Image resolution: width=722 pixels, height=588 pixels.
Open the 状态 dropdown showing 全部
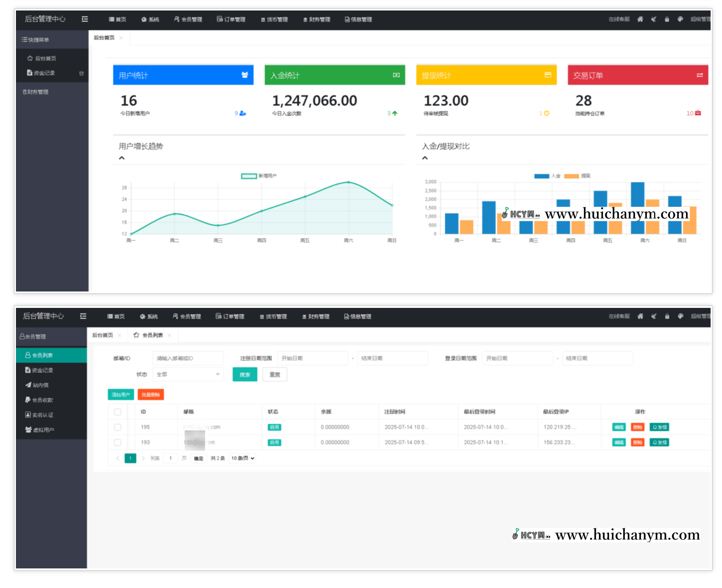[188, 374]
